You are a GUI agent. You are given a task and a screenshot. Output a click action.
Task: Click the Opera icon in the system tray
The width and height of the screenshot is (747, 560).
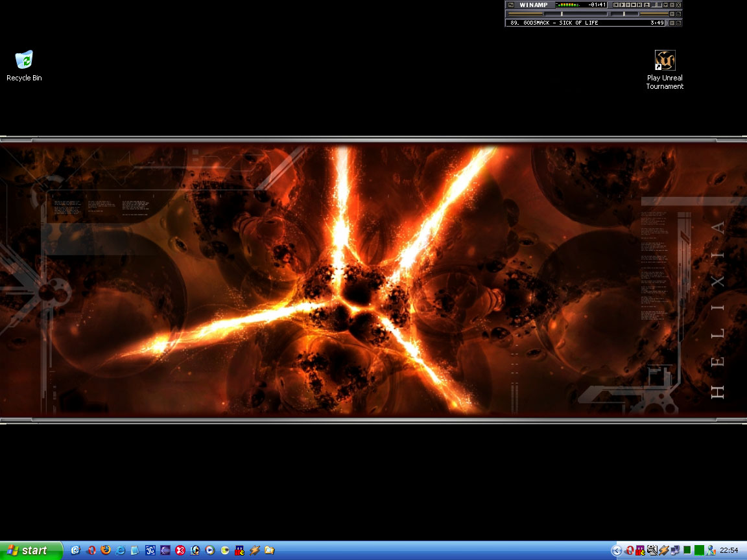pos(630,550)
